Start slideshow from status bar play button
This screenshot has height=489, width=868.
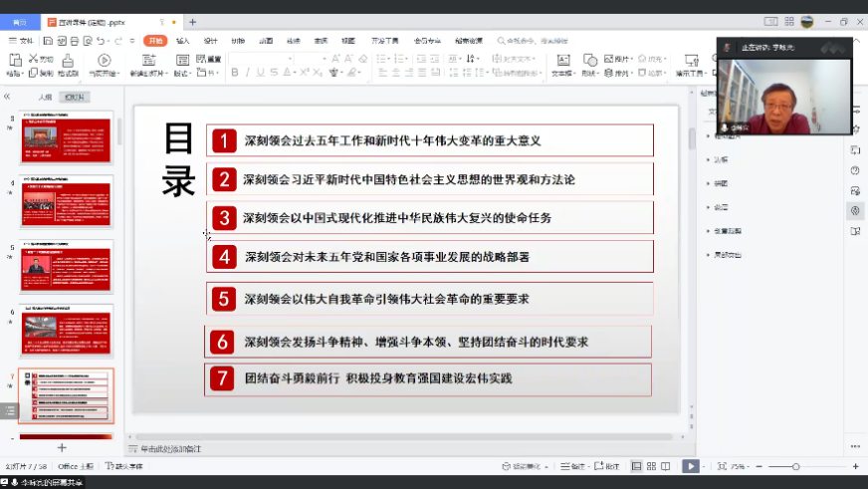click(690, 466)
